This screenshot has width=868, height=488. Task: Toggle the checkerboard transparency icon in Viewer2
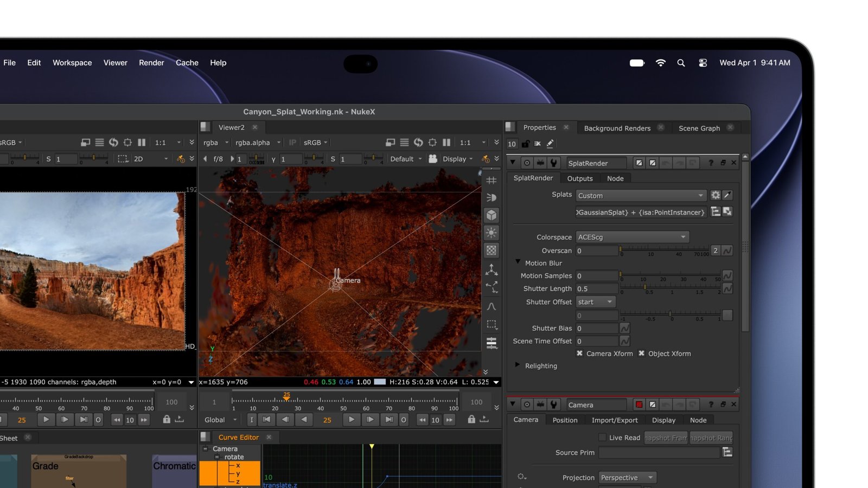pos(492,251)
